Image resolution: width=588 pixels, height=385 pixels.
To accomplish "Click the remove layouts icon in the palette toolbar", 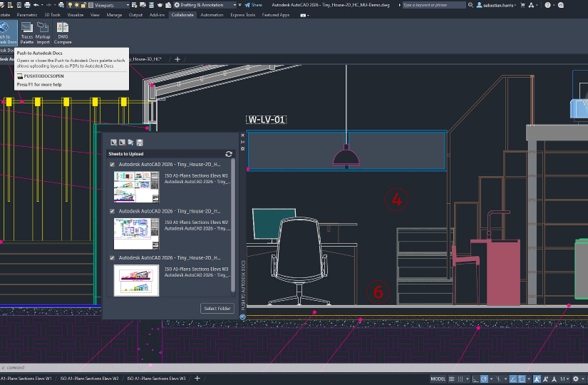I will click(123, 142).
